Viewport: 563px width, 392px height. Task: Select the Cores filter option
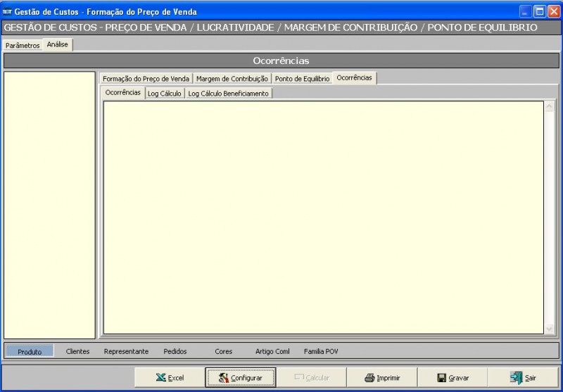pos(223,351)
